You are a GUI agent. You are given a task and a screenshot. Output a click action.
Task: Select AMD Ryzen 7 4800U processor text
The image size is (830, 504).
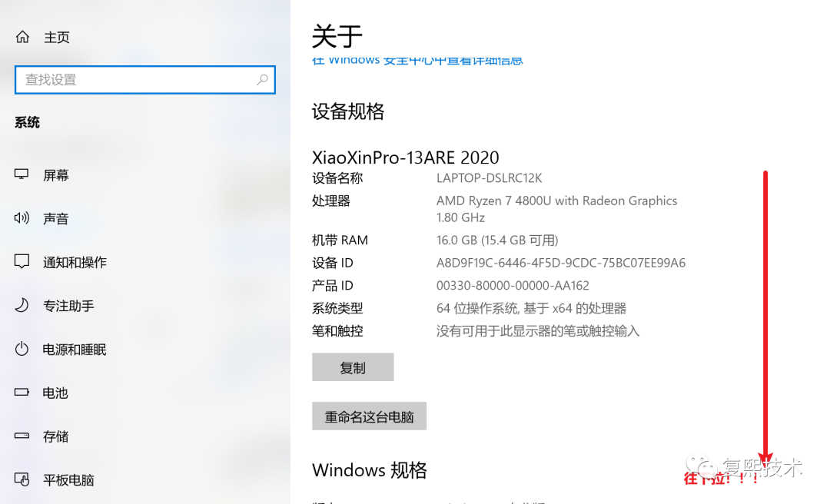point(557,209)
